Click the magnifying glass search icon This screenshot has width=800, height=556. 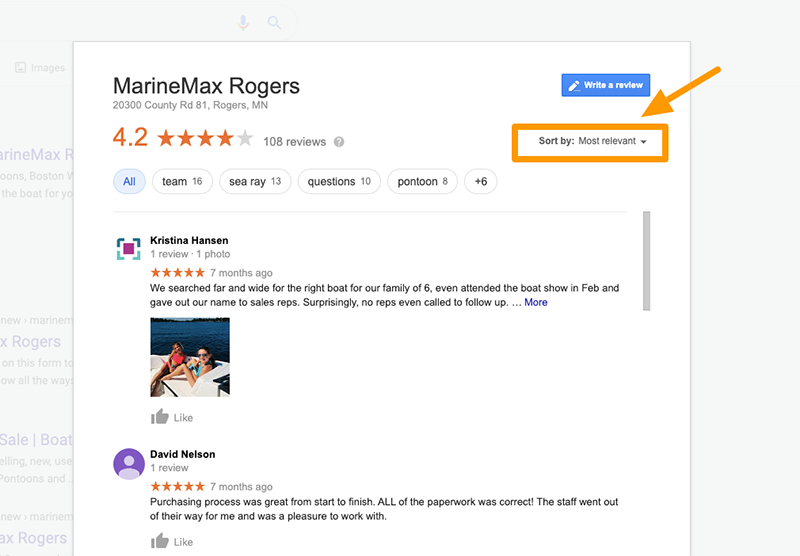(274, 22)
